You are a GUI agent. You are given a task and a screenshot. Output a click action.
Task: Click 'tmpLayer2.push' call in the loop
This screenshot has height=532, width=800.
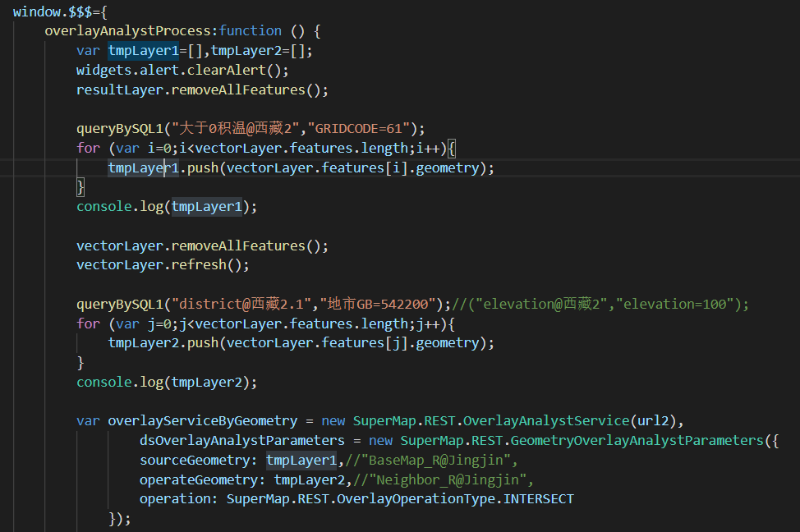pos(163,343)
